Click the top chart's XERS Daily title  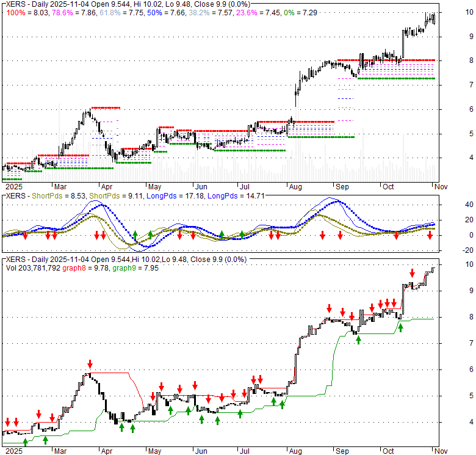[x=128, y=4]
